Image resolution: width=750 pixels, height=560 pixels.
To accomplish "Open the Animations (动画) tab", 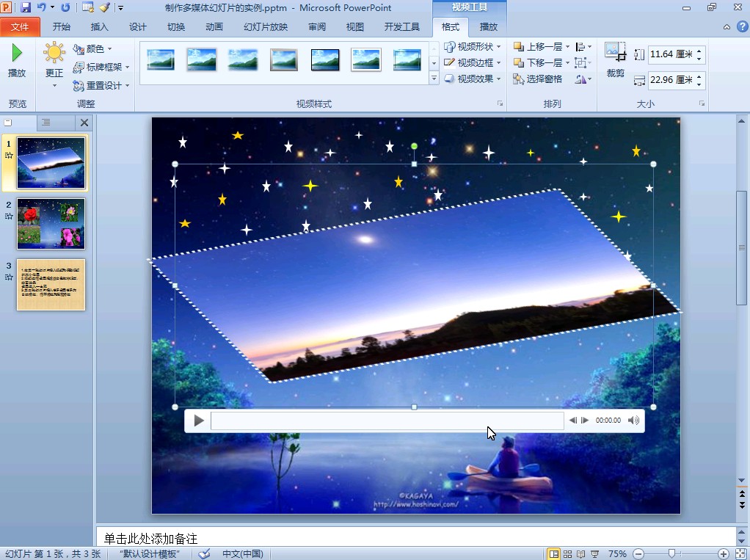I will pos(214,27).
